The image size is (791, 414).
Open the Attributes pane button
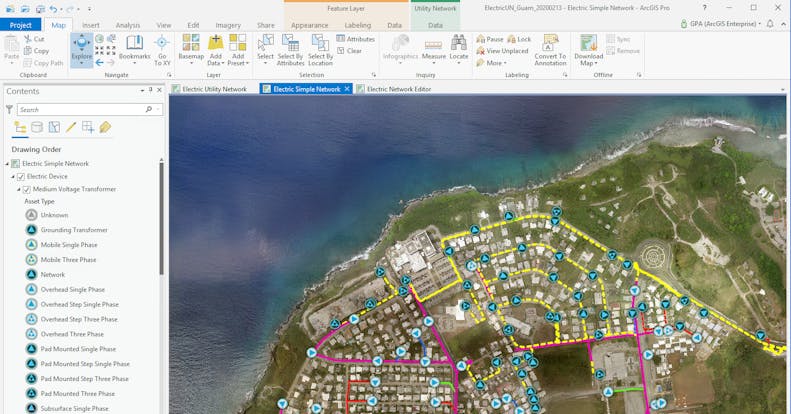click(x=356, y=39)
